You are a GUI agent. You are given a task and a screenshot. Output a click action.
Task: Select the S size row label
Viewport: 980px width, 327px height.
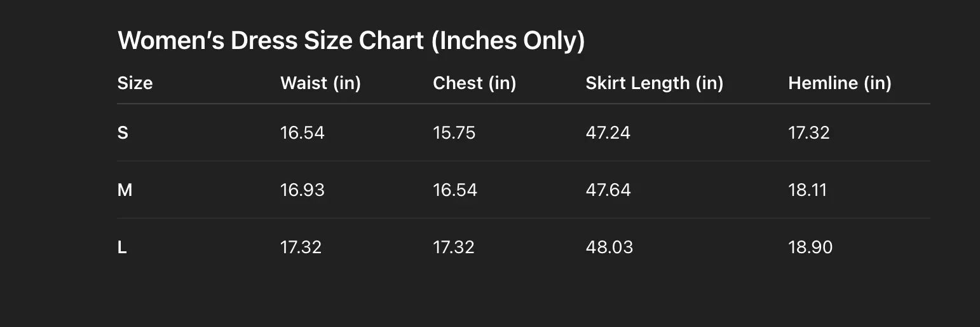tap(123, 133)
